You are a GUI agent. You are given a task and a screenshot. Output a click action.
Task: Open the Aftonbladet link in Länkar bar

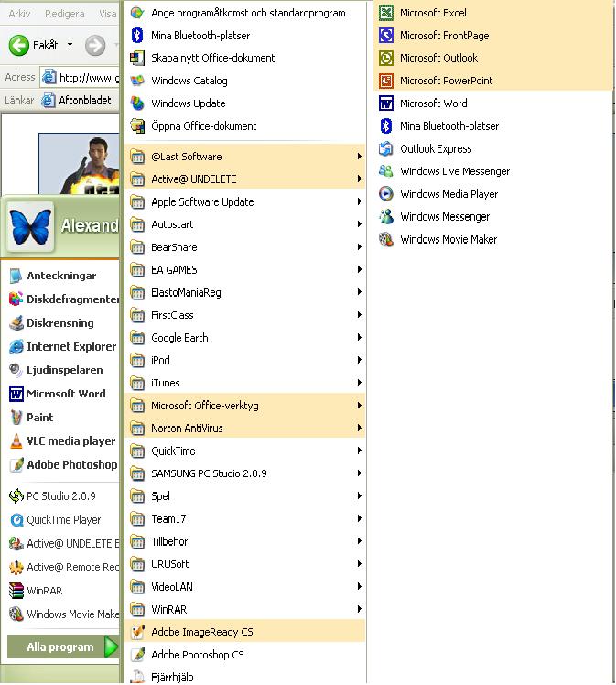click(76, 101)
